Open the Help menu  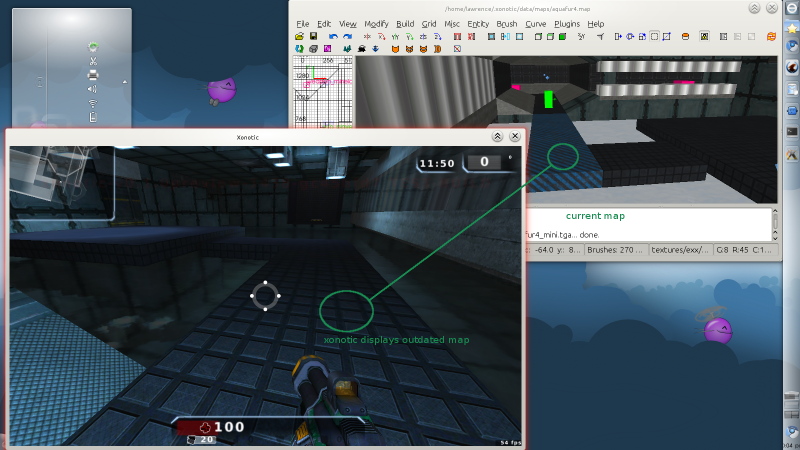click(x=595, y=23)
